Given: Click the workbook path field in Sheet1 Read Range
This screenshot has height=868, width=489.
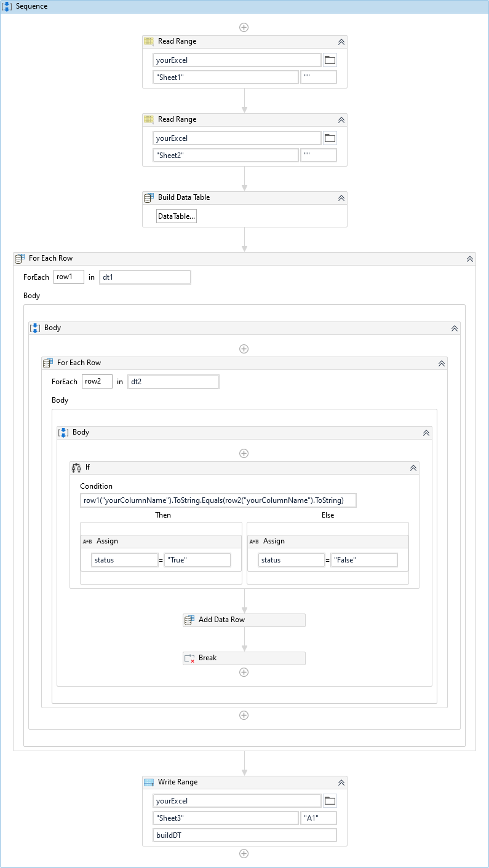Looking at the screenshot, I should pos(237,60).
